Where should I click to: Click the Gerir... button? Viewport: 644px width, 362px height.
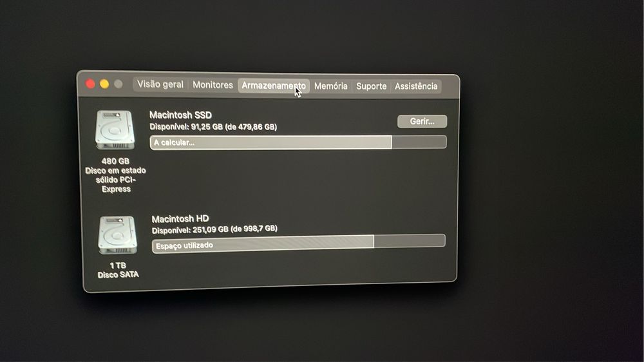pos(422,121)
